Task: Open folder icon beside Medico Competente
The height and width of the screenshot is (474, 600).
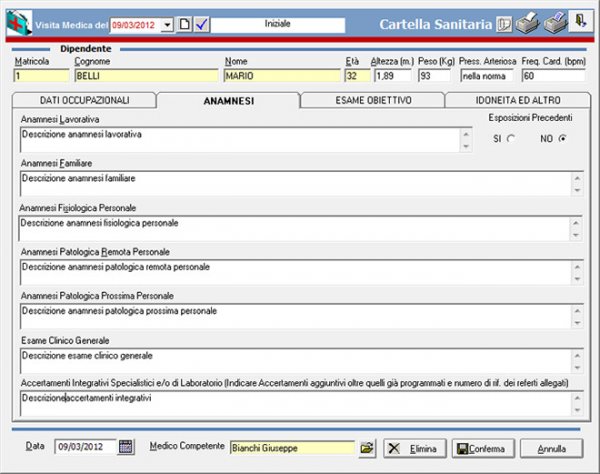Action: [x=366, y=447]
